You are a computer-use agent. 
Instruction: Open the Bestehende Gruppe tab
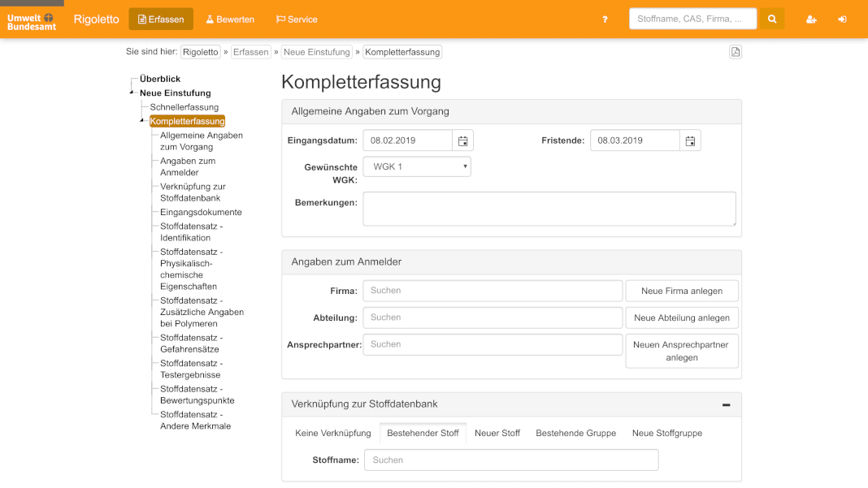(575, 434)
